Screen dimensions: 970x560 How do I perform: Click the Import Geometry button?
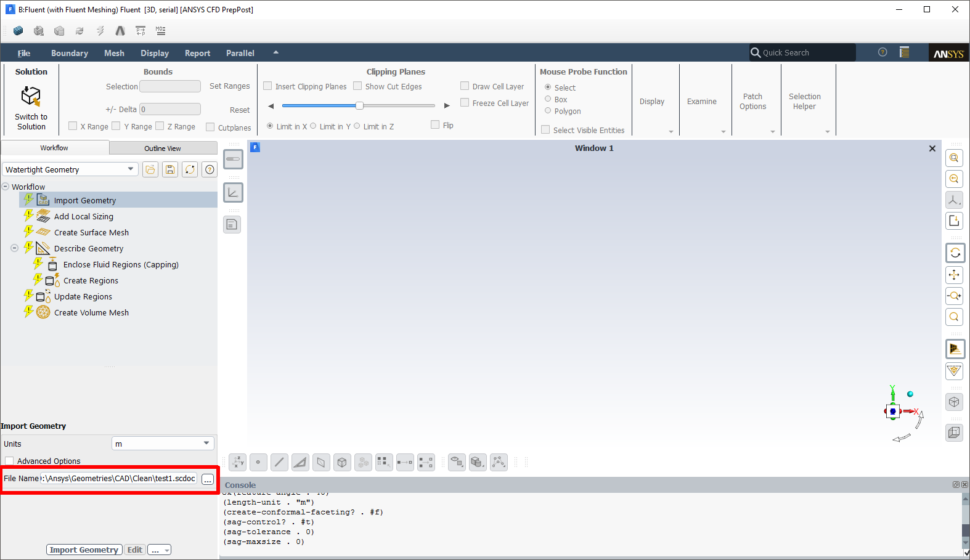(84, 550)
